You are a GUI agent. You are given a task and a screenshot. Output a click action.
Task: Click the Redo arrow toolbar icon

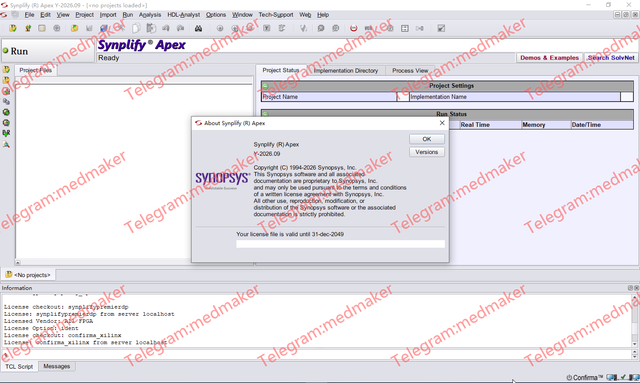point(180,28)
